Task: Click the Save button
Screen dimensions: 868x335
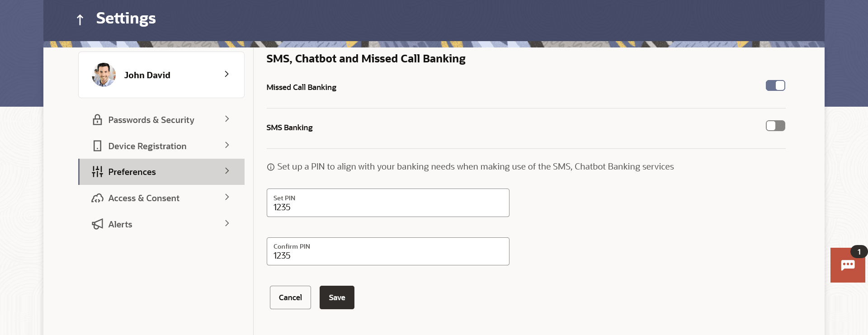Action: (x=337, y=297)
